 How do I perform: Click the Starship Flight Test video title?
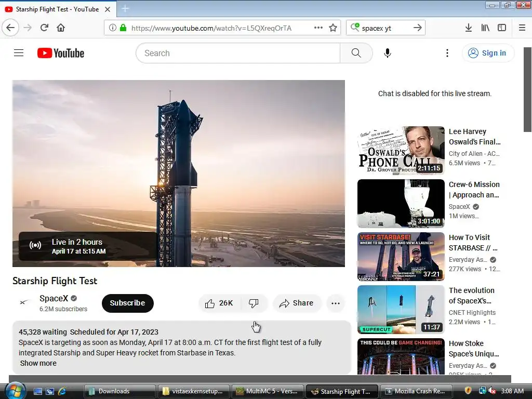pos(55,281)
